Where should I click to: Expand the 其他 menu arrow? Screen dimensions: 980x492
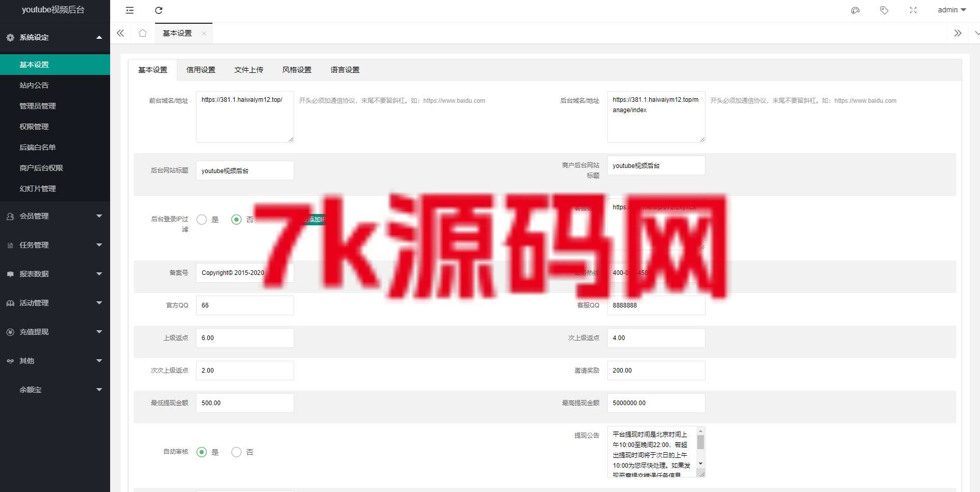click(99, 361)
